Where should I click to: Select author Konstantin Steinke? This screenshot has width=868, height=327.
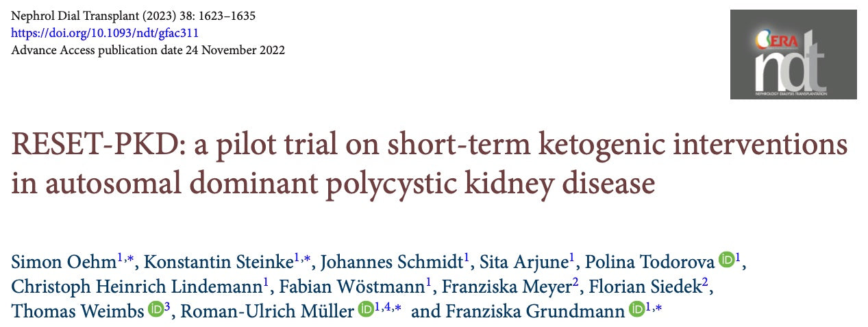[x=219, y=261]
